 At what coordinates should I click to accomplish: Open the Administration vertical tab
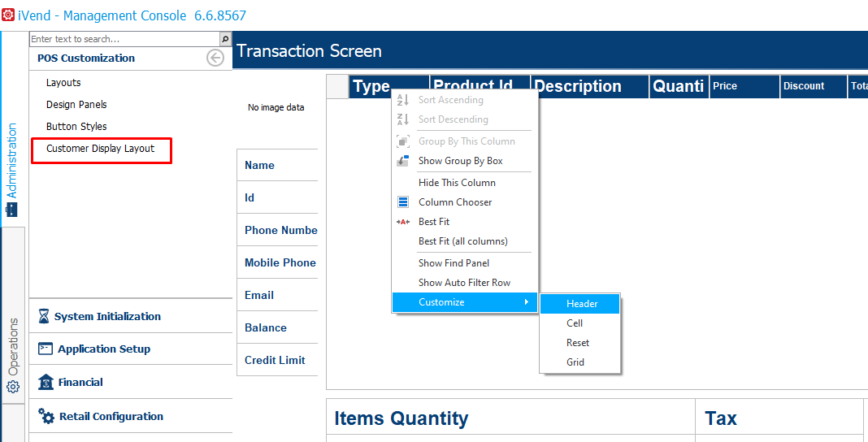point(12,129)
